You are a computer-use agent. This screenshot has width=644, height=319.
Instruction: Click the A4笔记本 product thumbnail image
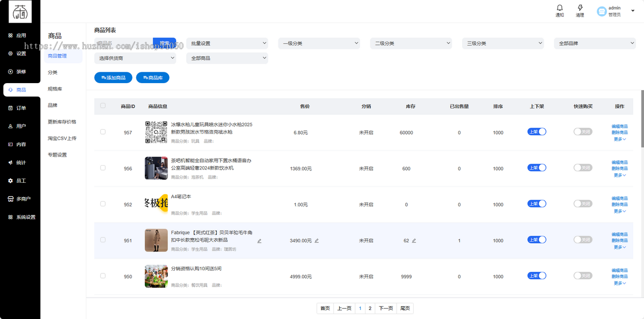point(156,204)
